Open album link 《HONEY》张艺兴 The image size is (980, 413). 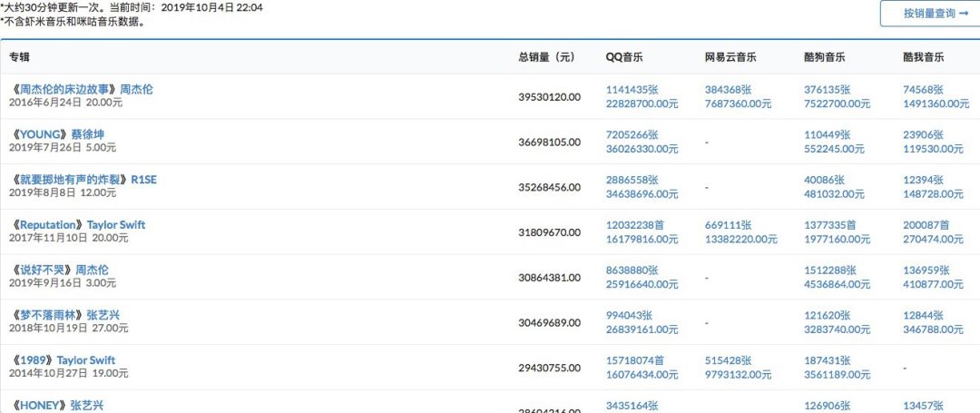click(56, 406)
